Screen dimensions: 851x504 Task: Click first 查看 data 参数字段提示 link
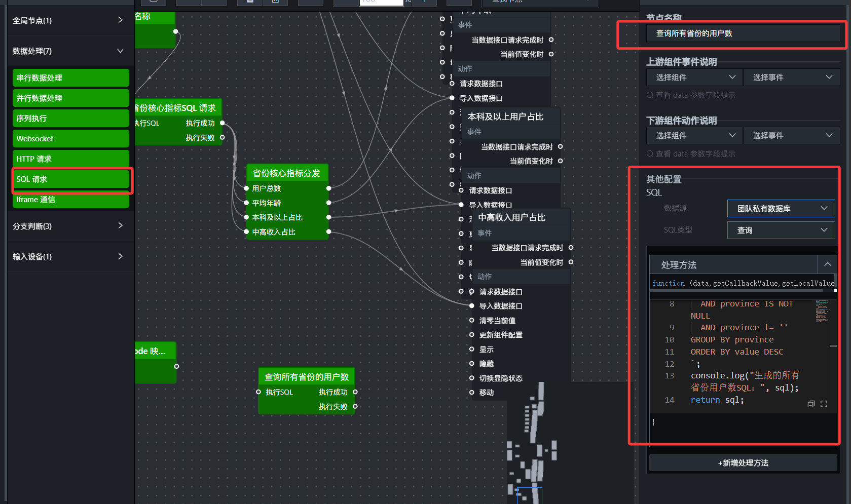691,95
